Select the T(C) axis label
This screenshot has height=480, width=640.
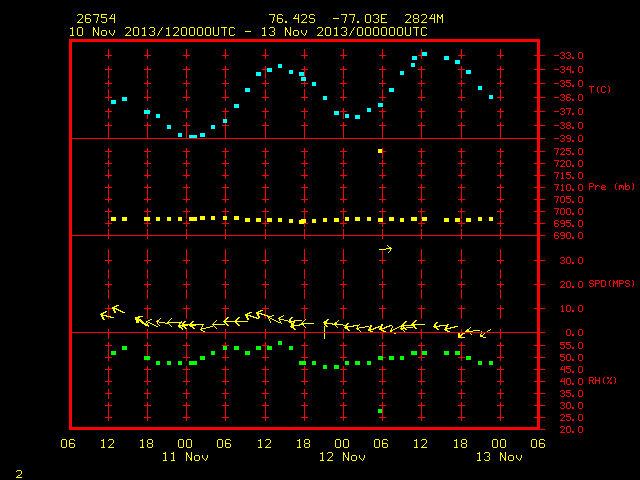[x=600, y=89]
